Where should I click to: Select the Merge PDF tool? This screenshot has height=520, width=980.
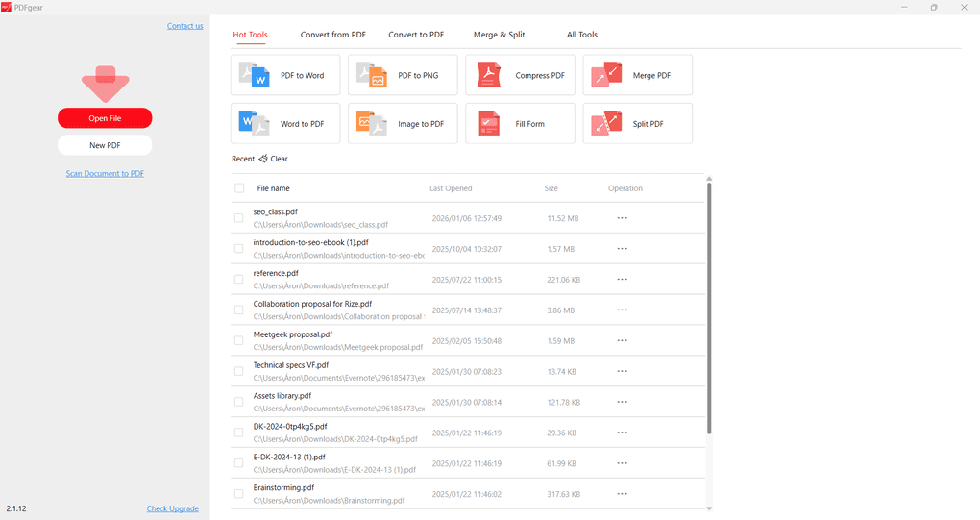click(x=637, y=75)
